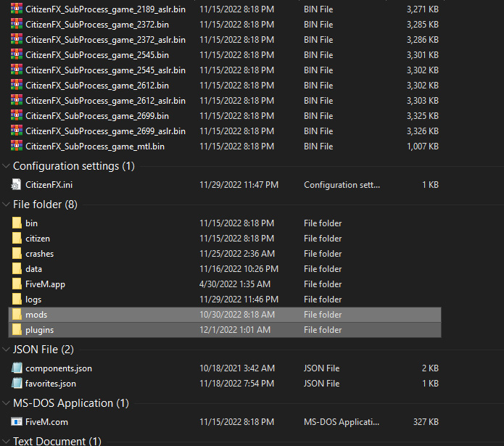
Task: Click the CitizenFX.ini file icon
Action: 17,185
